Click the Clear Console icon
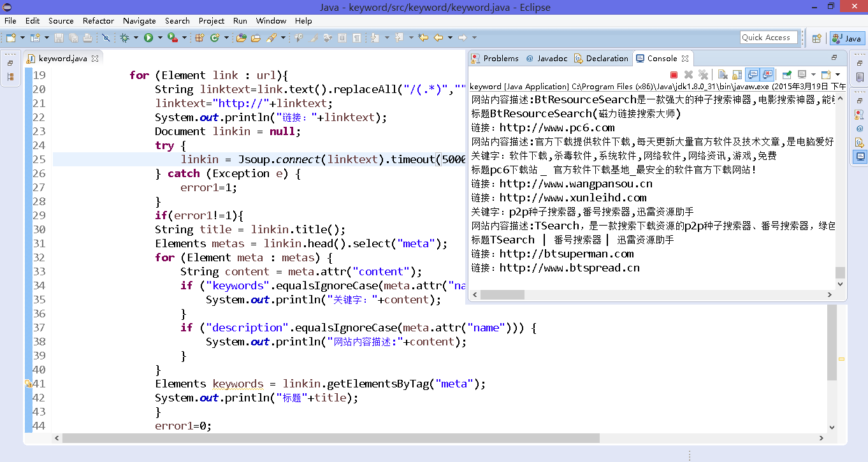This screenshot has height=462, width=868. point(722,75)
